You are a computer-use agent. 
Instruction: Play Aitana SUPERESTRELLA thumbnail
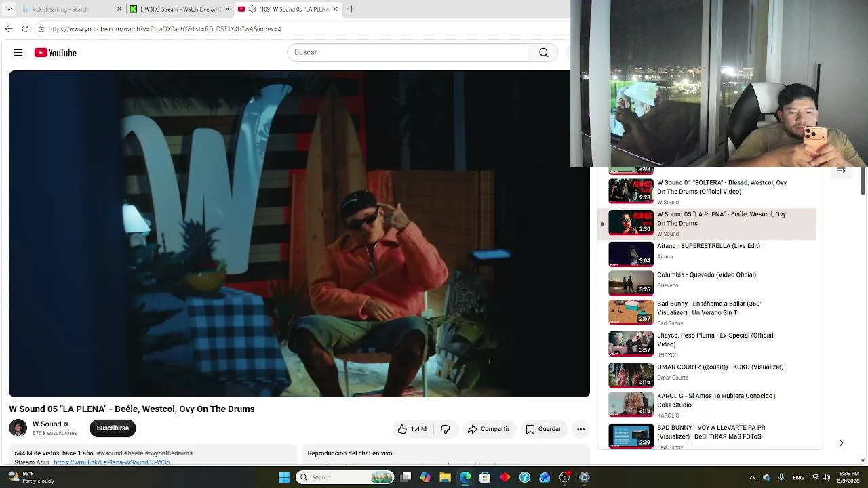[x=631, y=254]
